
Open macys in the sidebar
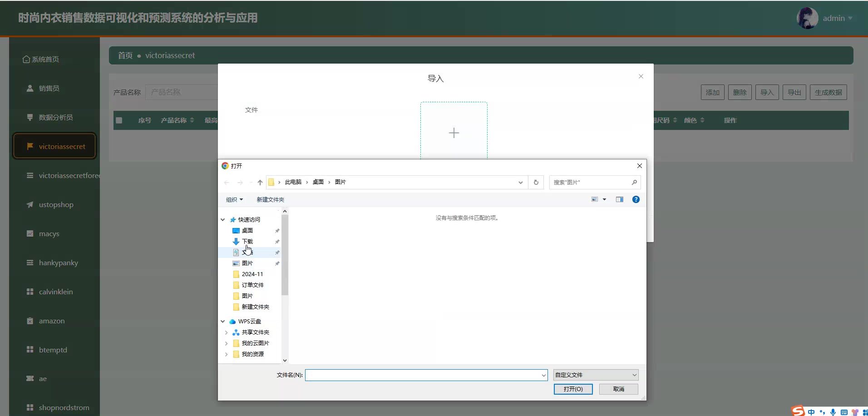[54, 233]
